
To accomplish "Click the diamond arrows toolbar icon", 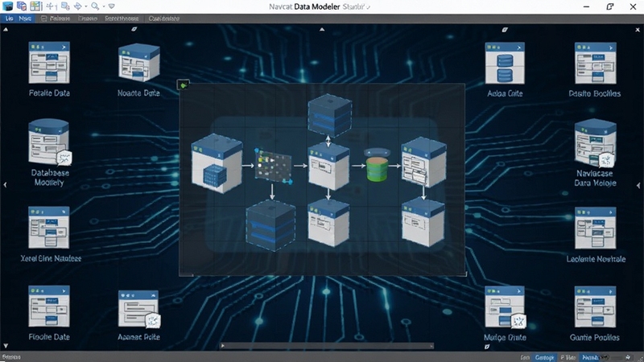I will [77, 6].
